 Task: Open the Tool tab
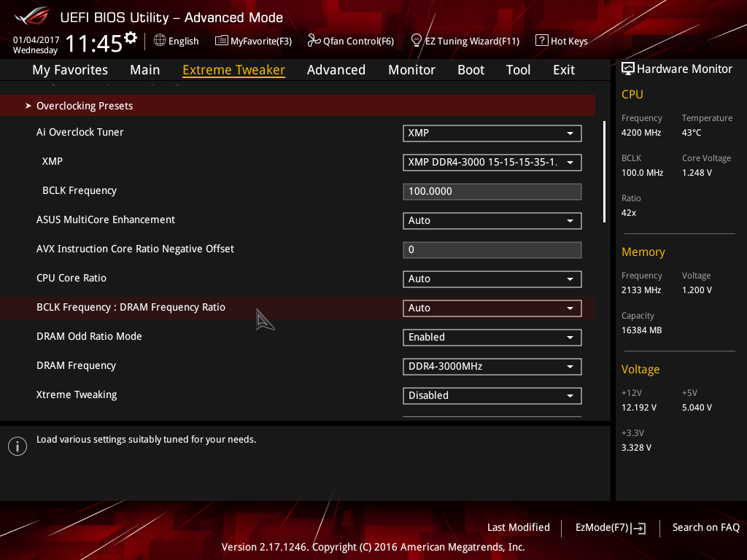[519, 70]
